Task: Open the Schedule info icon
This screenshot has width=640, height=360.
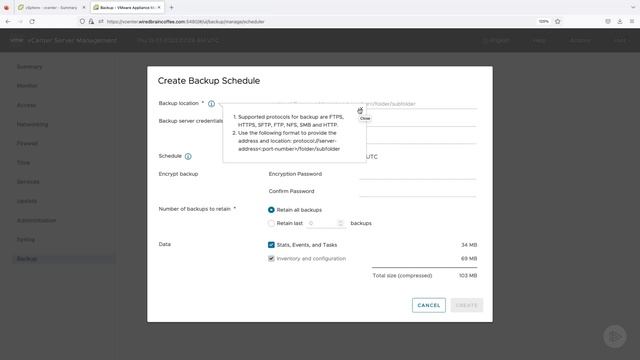Action: 188,156
